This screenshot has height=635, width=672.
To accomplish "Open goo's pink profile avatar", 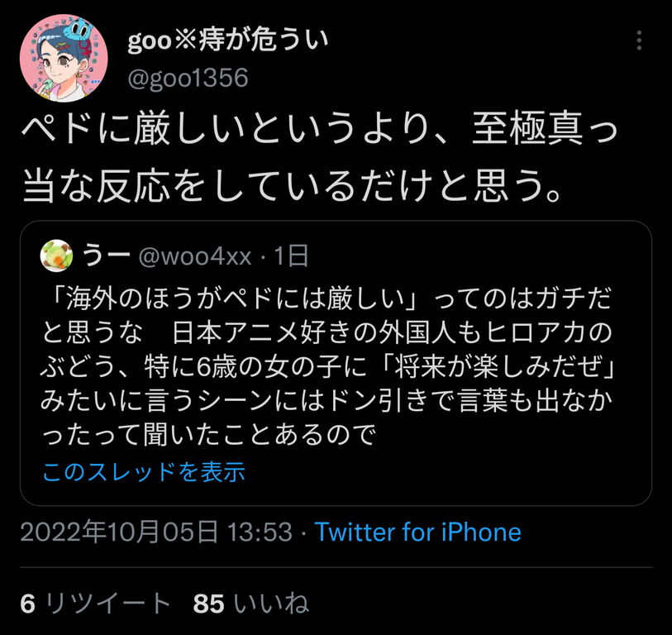I will (x=64, y=58).
